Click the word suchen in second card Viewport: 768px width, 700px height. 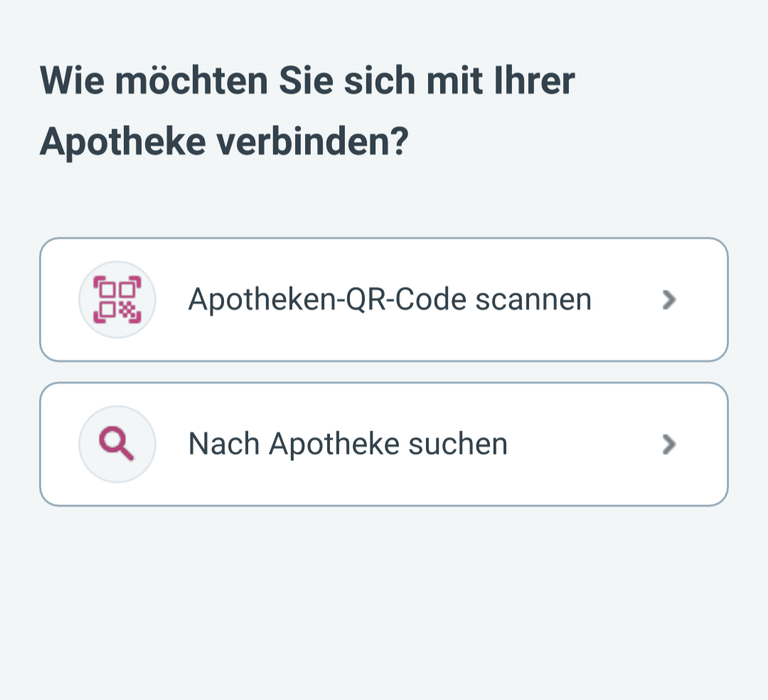tap(458, 444)
